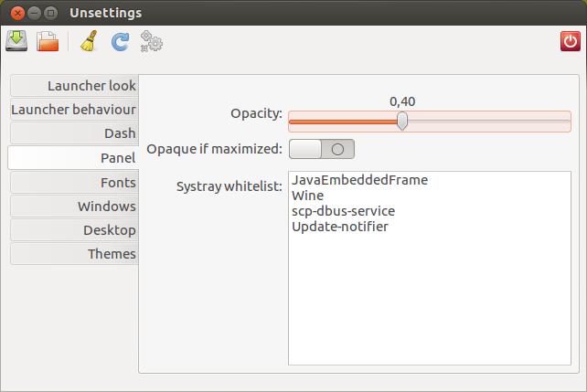Switch to the Launcher look tab
This screenshot has height=392, width=587.
coord(74,86)
